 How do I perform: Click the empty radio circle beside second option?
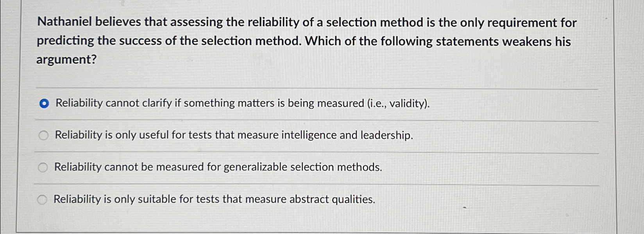coord(43,135)
